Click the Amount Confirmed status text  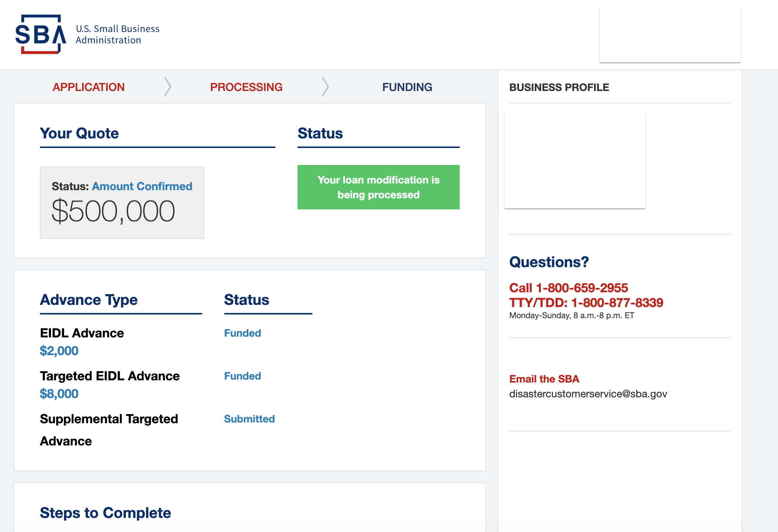(142, 186)
